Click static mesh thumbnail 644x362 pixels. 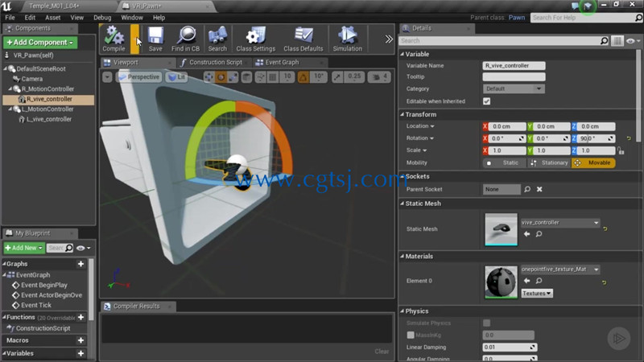(501, 229)
